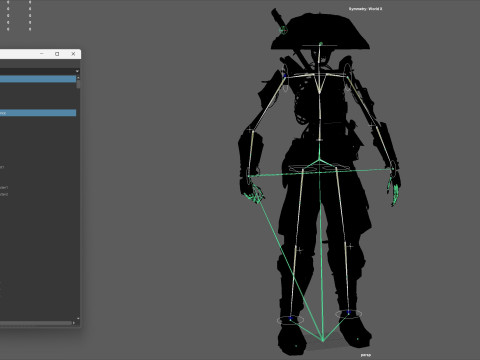This screenshot has height=360, width=480.
Task: Maximize the floating window
Action: click(x=57, y=54)
